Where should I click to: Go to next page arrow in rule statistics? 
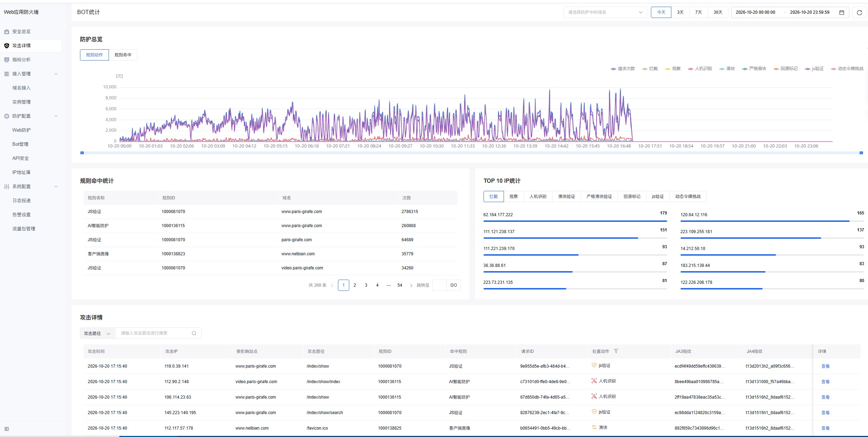[411, 285]
